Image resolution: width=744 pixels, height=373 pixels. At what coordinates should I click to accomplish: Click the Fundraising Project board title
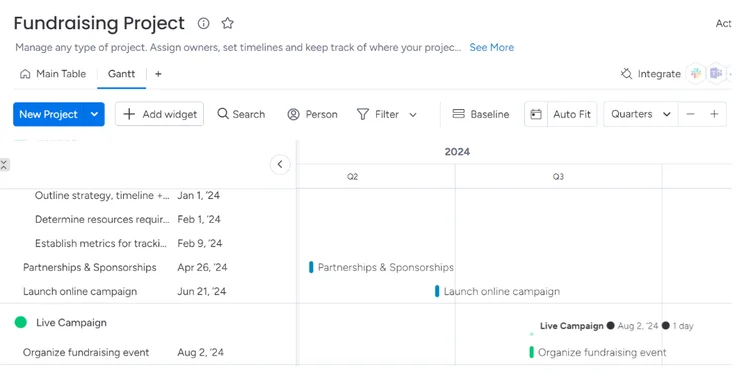99,23
